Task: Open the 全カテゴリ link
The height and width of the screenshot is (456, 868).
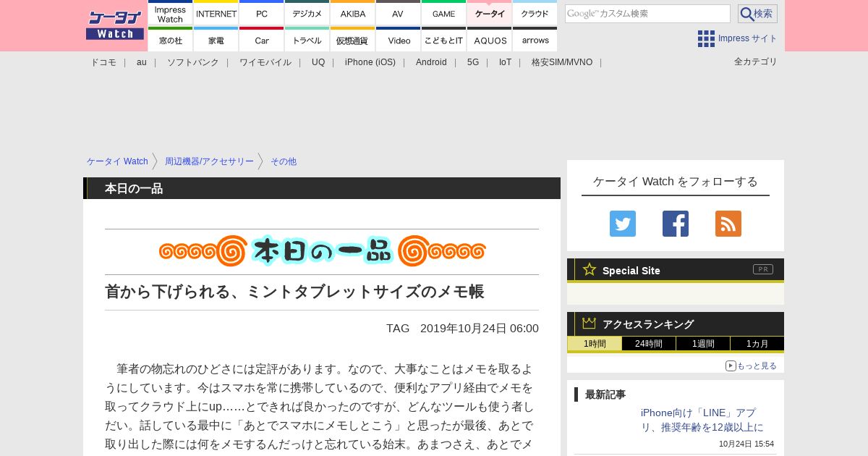Action: (756, 62)
